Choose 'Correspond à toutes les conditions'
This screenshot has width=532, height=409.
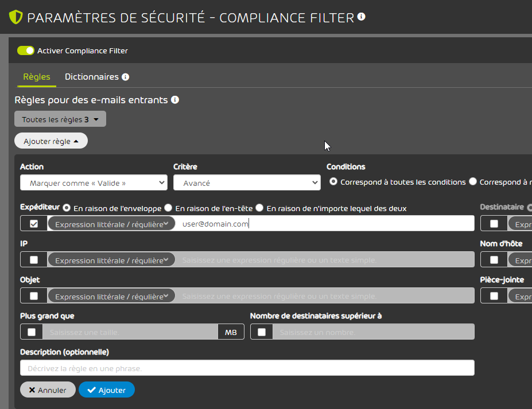point(333,181)
